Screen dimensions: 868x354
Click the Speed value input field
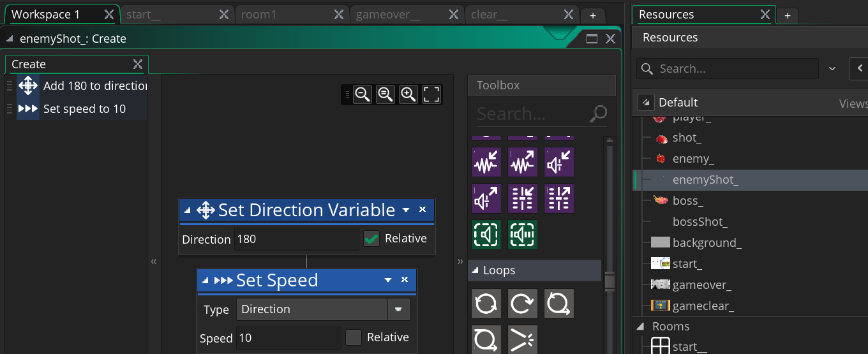coord(288,338)
